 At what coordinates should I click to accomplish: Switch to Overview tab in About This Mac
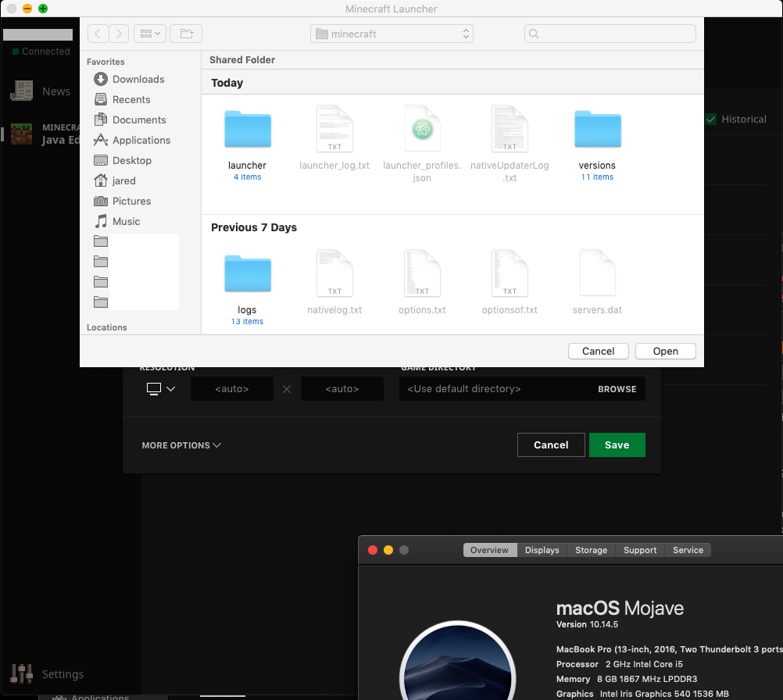pyautogui.click(x=490, y=550)
